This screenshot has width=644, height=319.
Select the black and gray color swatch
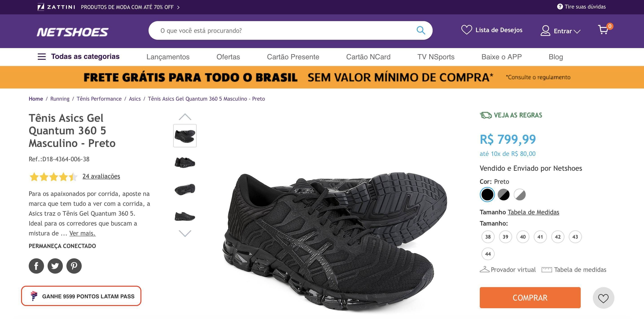click(504, 194)
